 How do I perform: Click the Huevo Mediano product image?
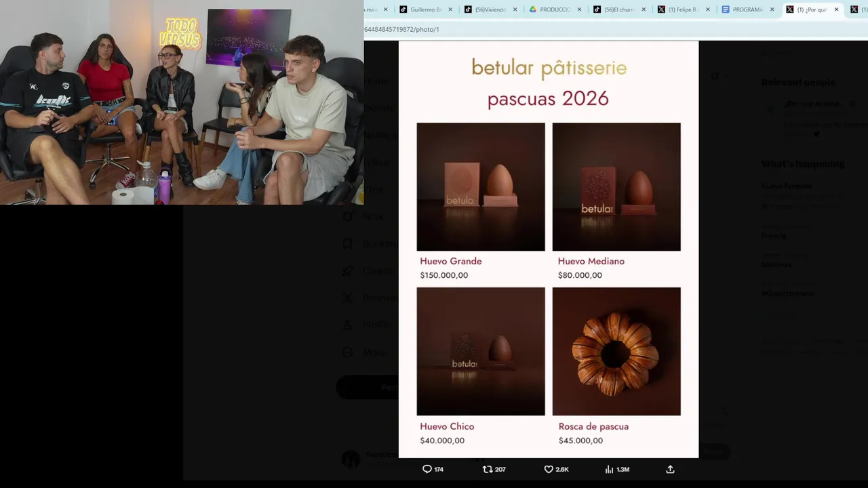(x=616, y=187)
